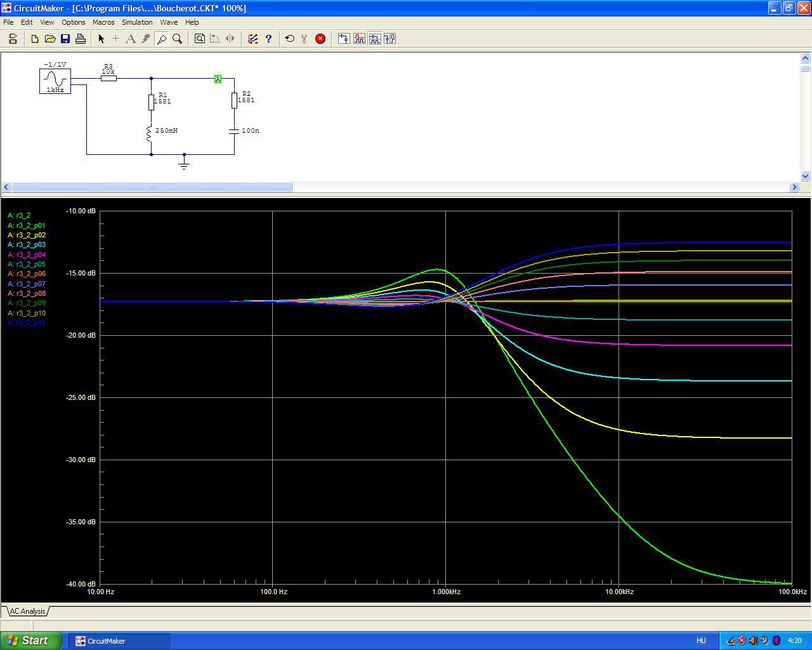Image resolution: width=812 pixels, height=650 pixels.
Task: Save the circuit with floppy icon
Action: pyautogui.click(x=65, y=39)
